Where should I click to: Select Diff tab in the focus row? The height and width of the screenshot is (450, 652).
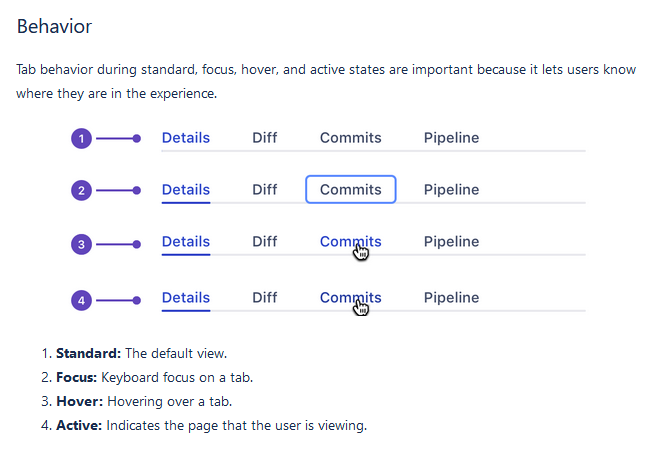click(265, 189)
